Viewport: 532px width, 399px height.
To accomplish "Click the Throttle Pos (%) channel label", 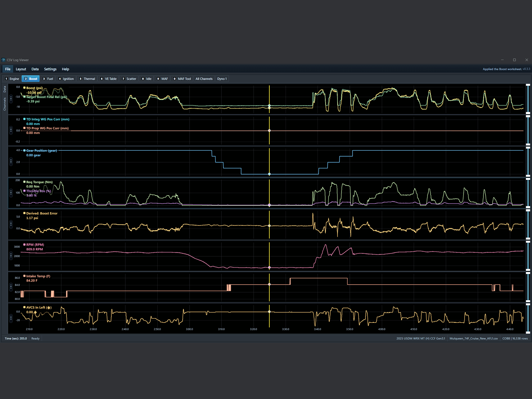I will [39, 191].
